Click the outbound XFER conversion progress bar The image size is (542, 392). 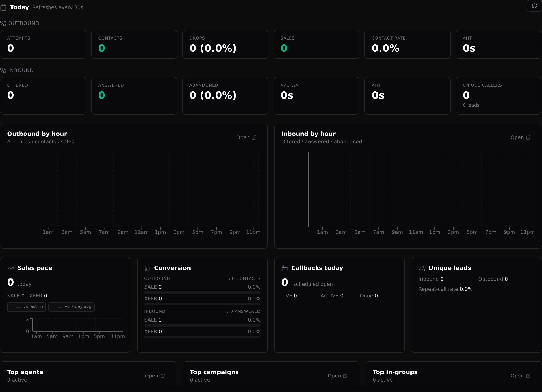pyautogui.click(x=202, y=304)
